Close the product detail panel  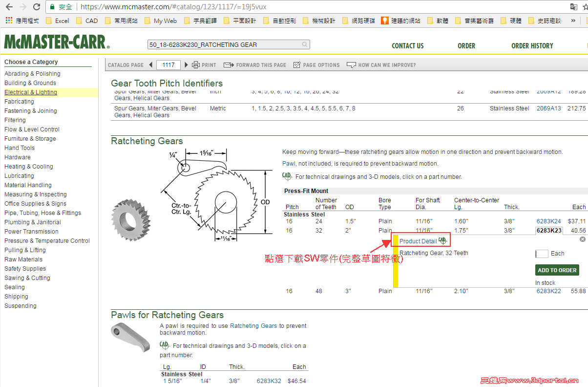[x=582, y=239]
